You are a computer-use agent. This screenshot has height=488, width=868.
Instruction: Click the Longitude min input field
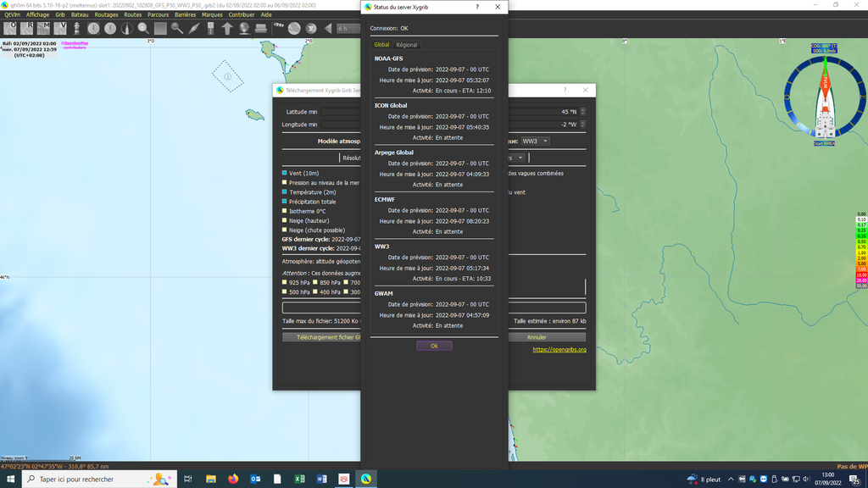[341, 125]
